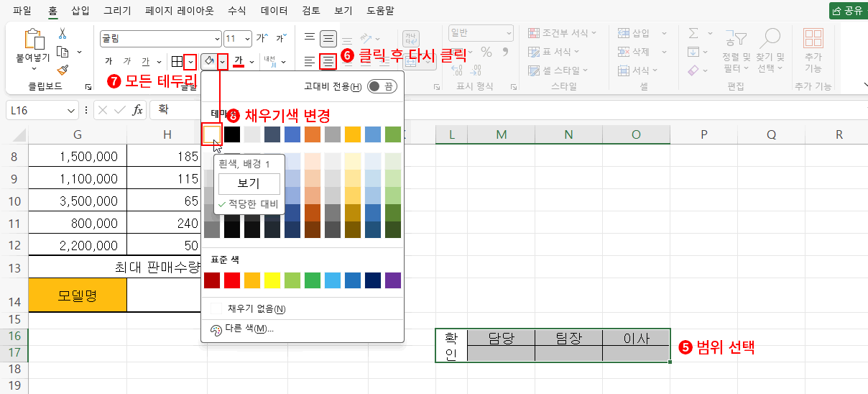Toggle center horizontal alignment button
This screenshot has width=868, height=394.
tap(328, 61)
